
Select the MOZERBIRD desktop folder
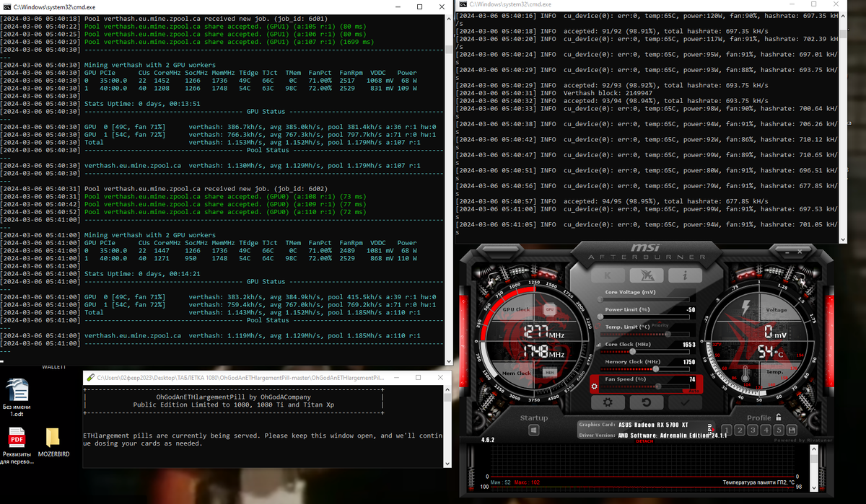[x=53, y=441]
